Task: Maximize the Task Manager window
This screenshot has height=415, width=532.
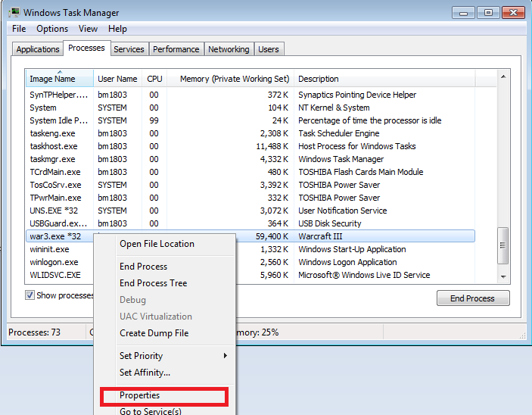Action: click(x=488, y=13)
